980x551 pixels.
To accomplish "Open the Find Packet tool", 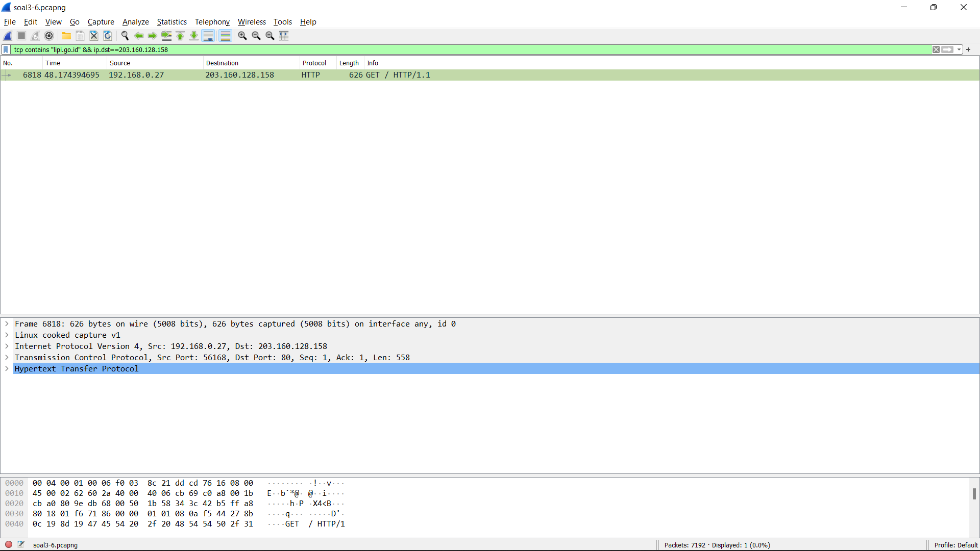I will pos(125,36).
